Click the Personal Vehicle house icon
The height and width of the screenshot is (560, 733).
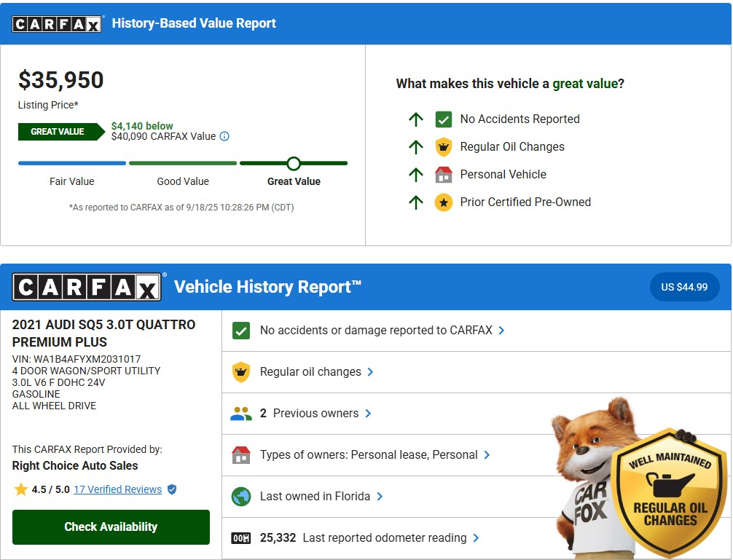(x=443, y=175)
